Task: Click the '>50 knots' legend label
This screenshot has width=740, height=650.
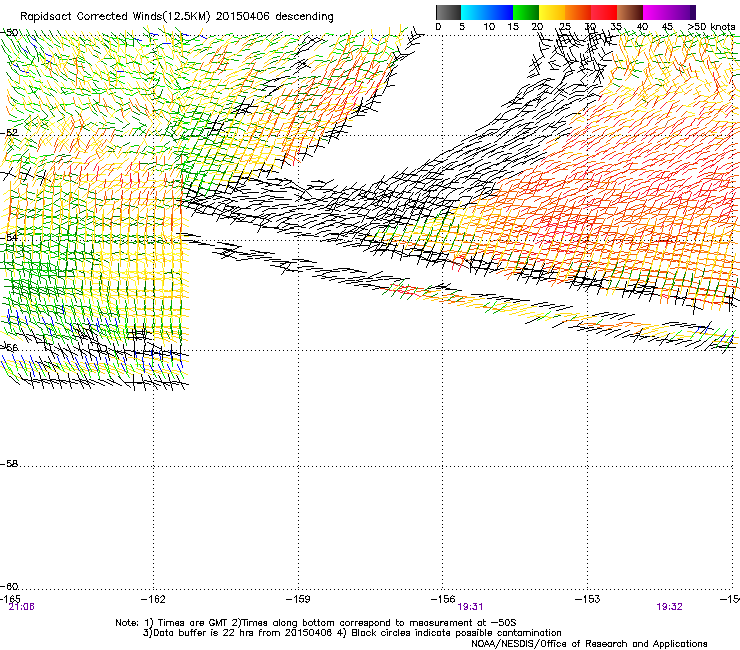Action: coord(711,27)
